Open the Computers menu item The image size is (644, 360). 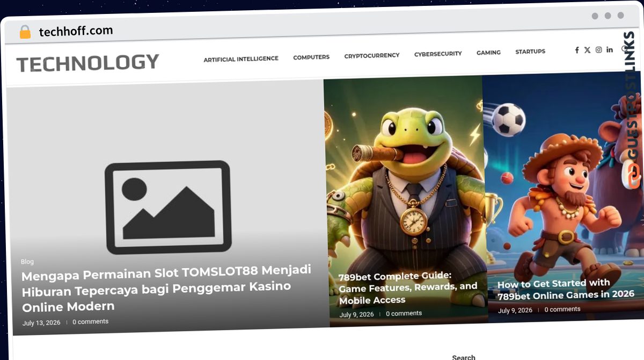(x=311, y=57)
